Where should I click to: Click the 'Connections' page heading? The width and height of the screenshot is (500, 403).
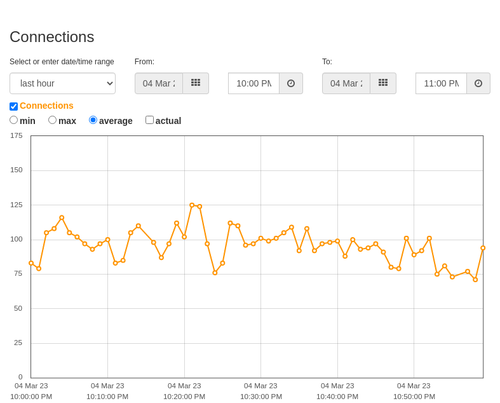[52, 37]
